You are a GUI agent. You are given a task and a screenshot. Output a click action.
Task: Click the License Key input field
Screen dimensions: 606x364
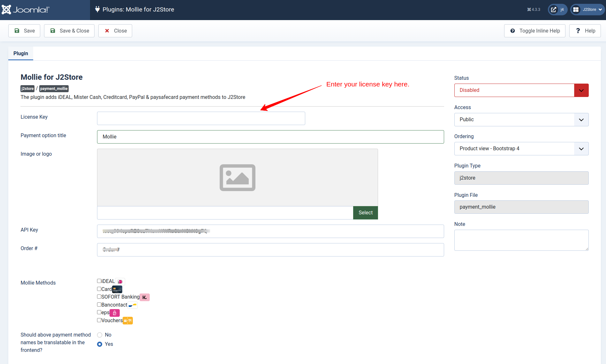coord(201,118)
